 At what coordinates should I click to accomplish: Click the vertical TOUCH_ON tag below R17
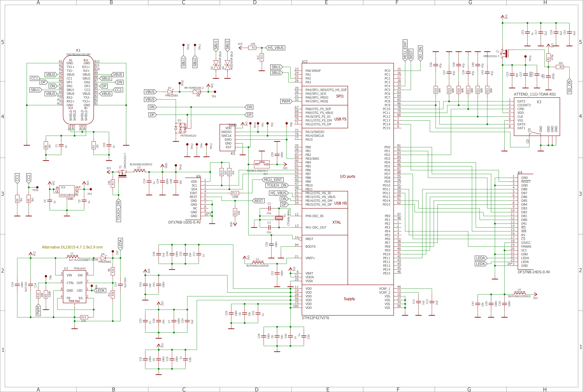click(118, 210)
